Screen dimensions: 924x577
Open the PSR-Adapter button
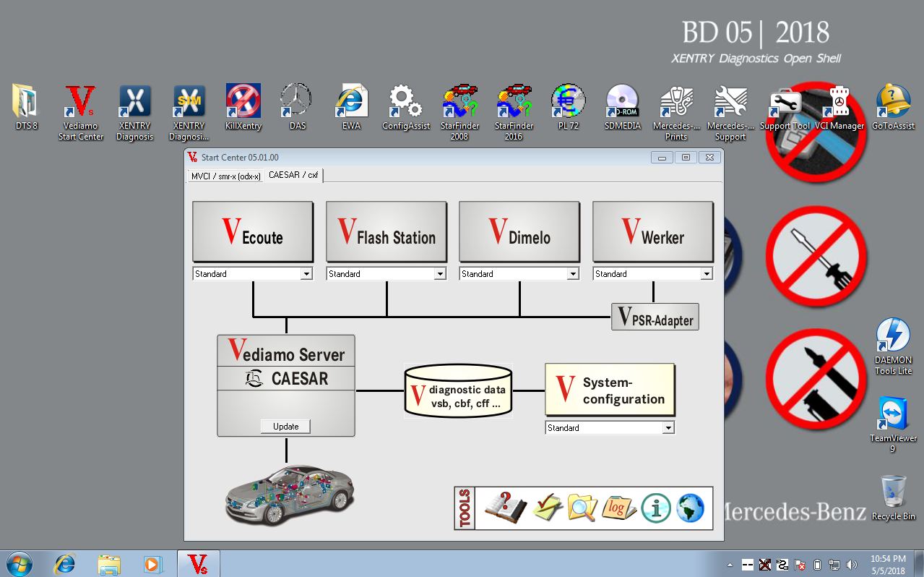(x=655, y=317)
